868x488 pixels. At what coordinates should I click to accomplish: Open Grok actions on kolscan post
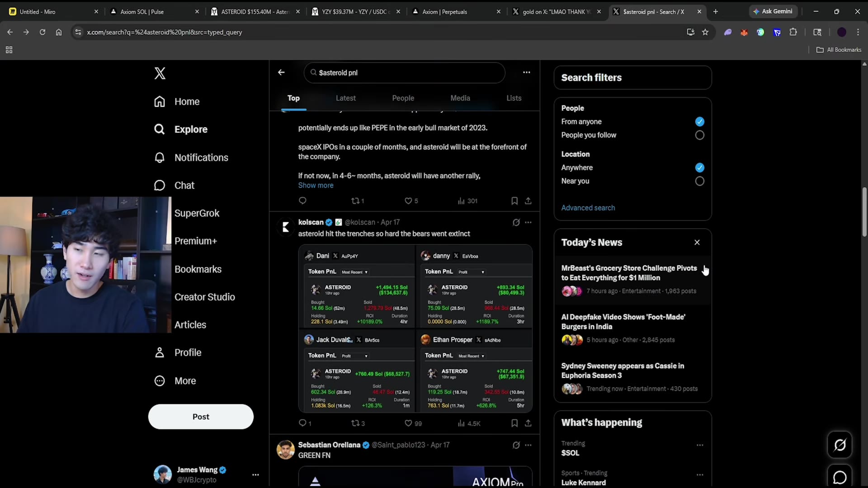tap(516, 222)
